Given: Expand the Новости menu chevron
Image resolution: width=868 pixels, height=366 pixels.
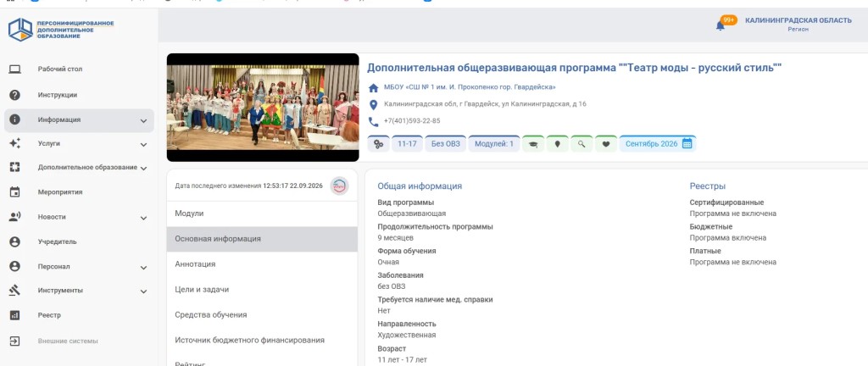Looking at the screenshot, I should click(143, 218).
